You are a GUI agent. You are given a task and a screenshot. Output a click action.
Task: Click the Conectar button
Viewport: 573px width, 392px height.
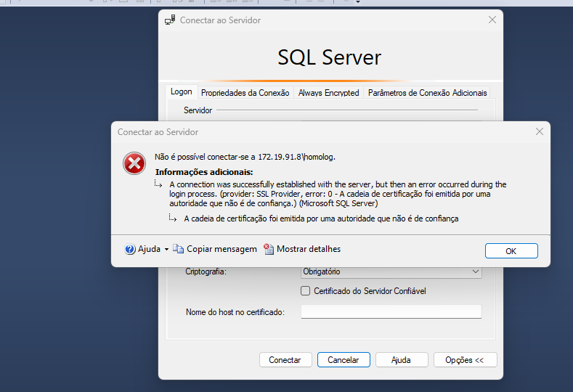click(x=285, y=360)
